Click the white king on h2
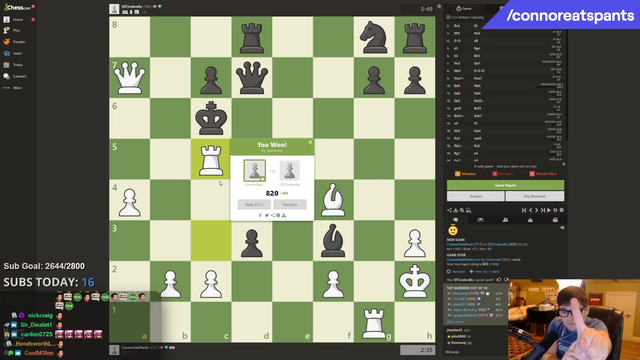The image size is (640, 360). click(x=415, y=282)
